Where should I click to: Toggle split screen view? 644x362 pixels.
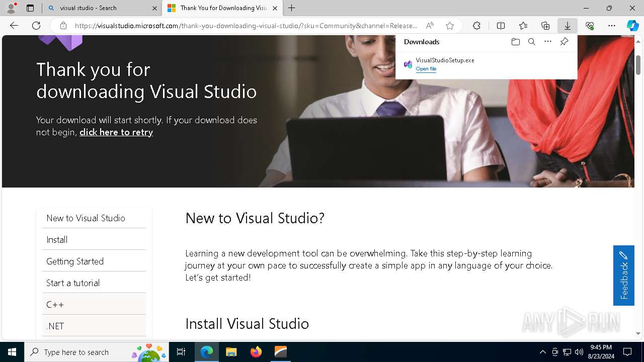tap(501, 26)
